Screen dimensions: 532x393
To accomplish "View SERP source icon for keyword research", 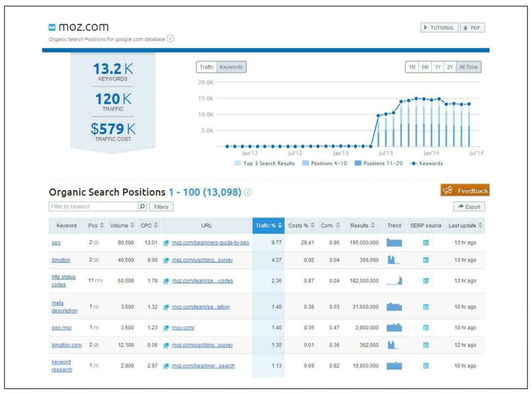I will click(426, 366).
